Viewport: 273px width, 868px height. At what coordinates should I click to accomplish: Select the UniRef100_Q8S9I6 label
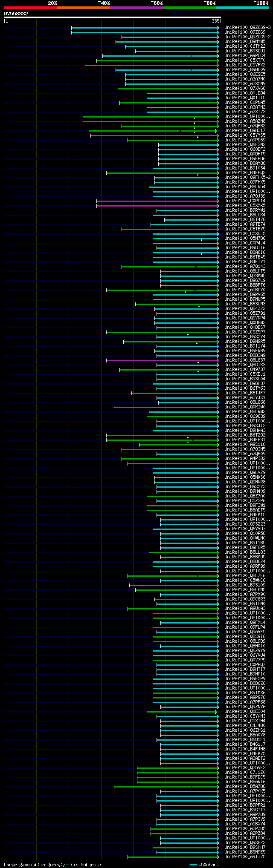click(245, 636)
